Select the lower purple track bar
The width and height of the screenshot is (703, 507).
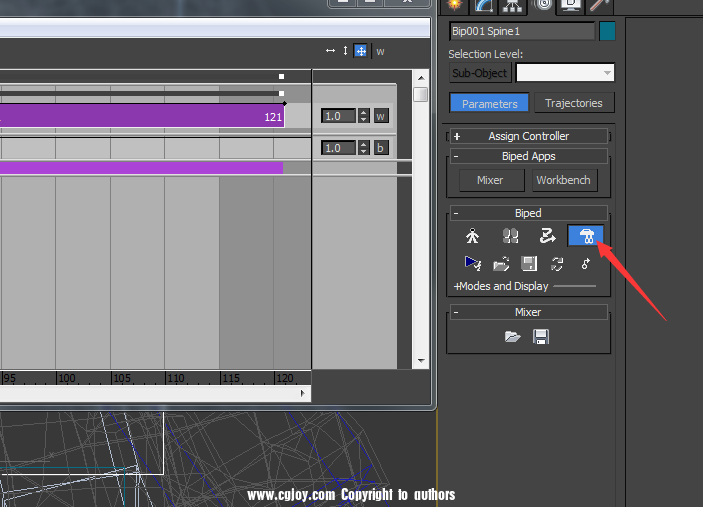click(x=141, y=168)
